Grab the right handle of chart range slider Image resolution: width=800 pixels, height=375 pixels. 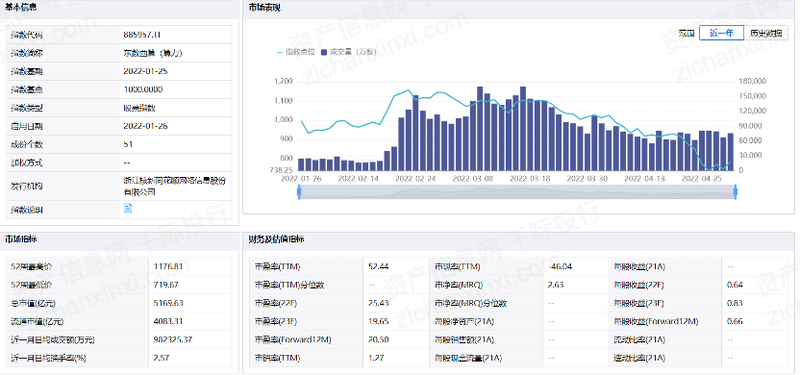click(735, 192)
